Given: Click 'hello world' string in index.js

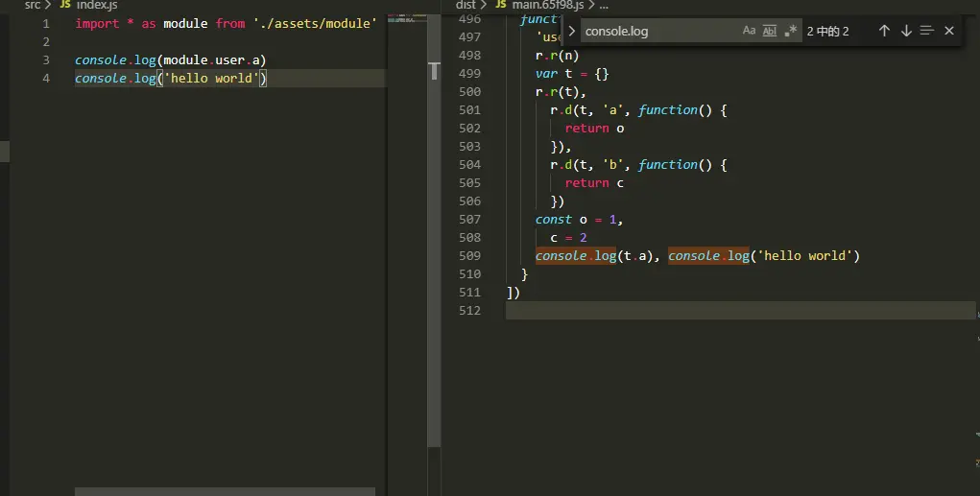Looking at the screenshot, I should pos(211,78).
